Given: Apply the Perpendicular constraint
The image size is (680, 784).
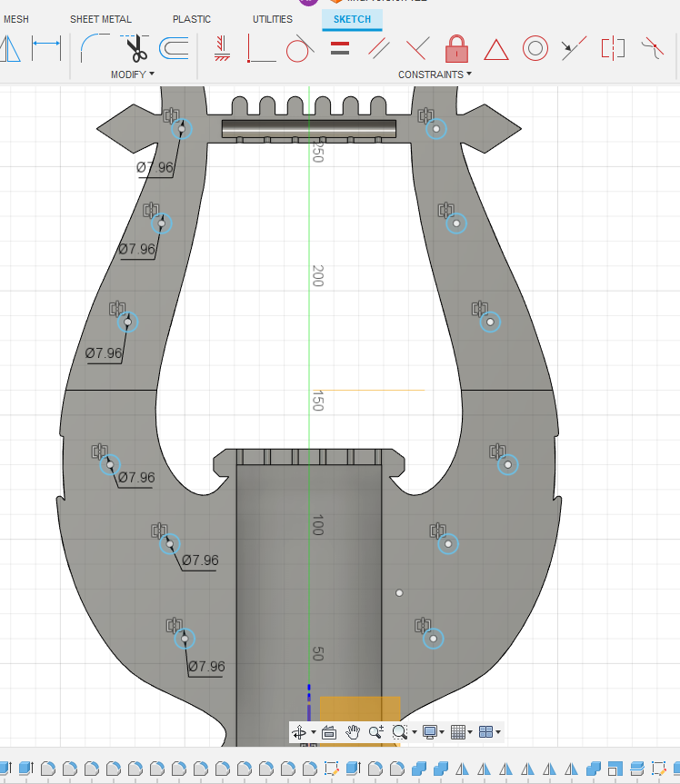Looking at the screenshot, I should pyautogui.click(x=418, y=48).
